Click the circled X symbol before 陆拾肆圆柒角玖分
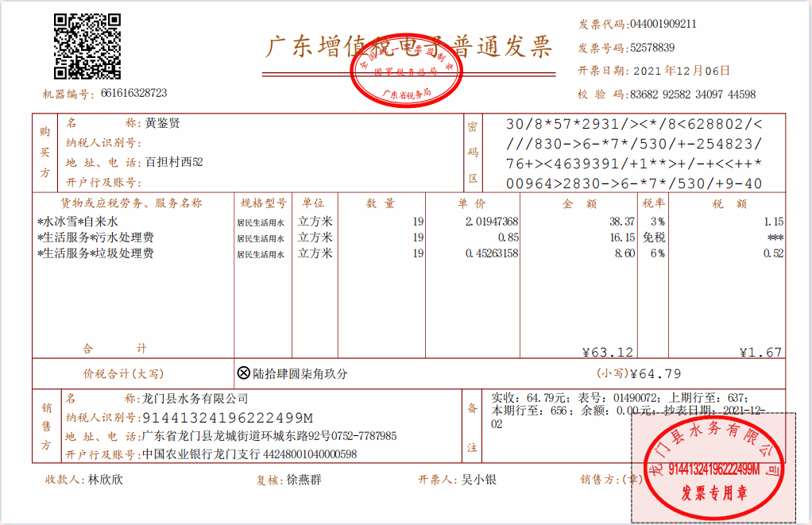The image size is (812, 525). click(244, 373)
